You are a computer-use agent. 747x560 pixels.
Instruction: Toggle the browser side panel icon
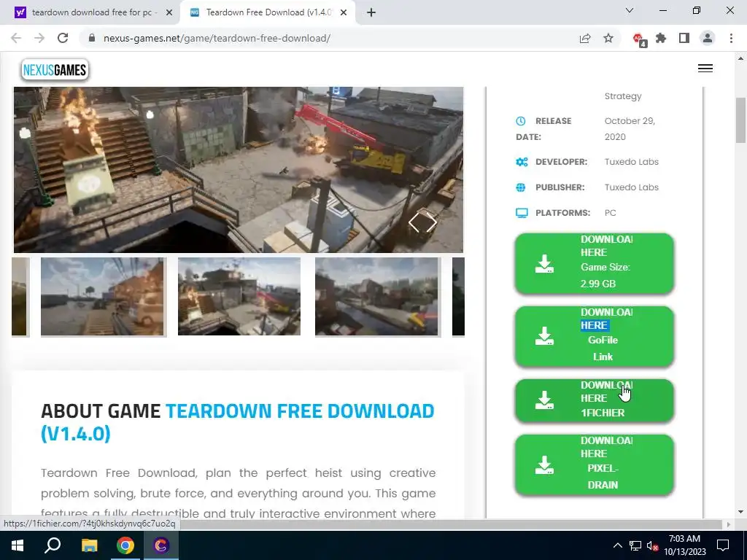coord(684,38)
